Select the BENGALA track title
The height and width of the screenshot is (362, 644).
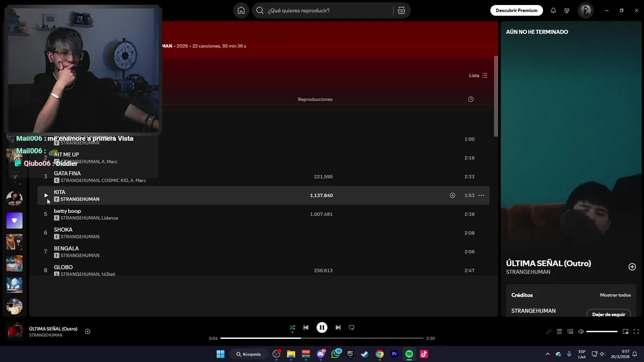tap(66, 248)
